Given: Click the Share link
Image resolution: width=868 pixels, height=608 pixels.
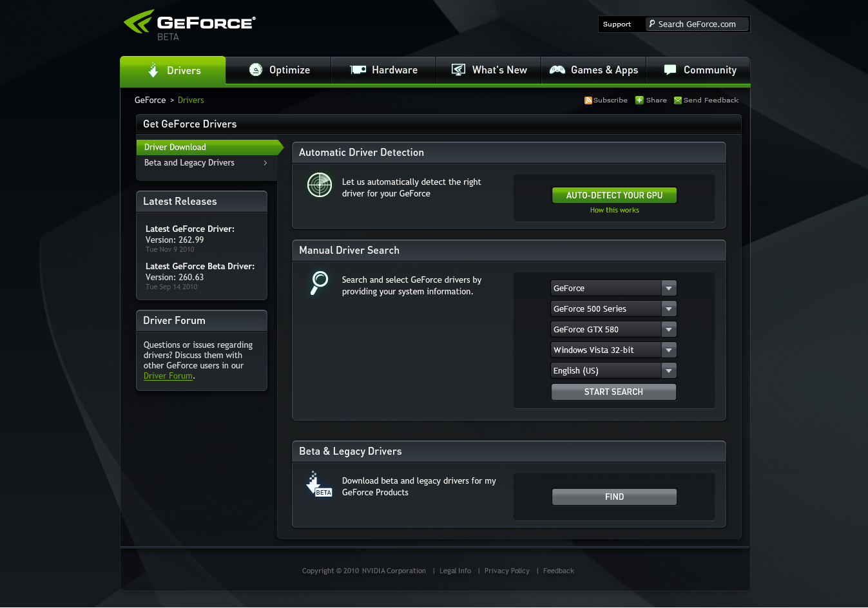Looking at the screenshot, I should (656, 100).
